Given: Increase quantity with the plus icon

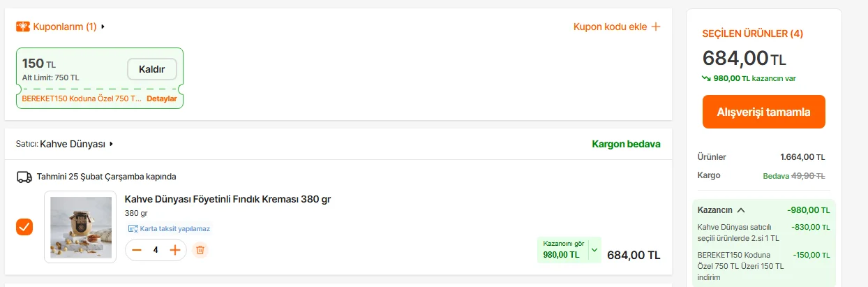Looking at the screenshot, I should point(175,250).
